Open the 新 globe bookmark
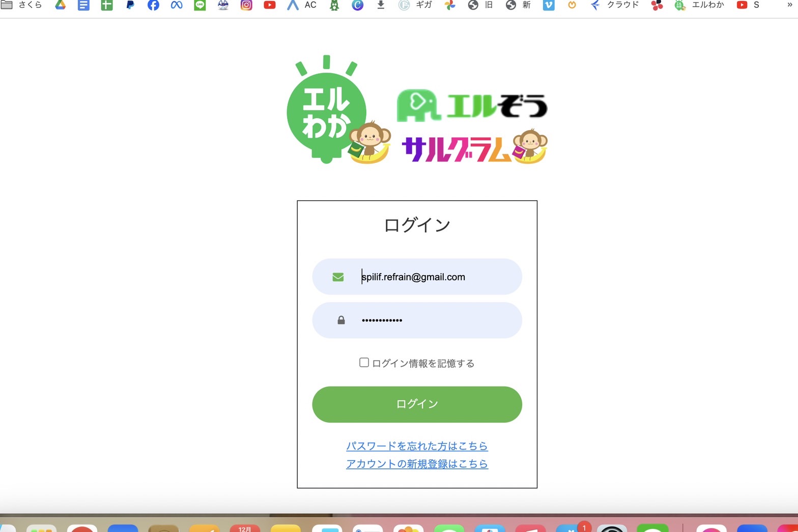Viewport: 798px width, 532px height. pos(518,5)
